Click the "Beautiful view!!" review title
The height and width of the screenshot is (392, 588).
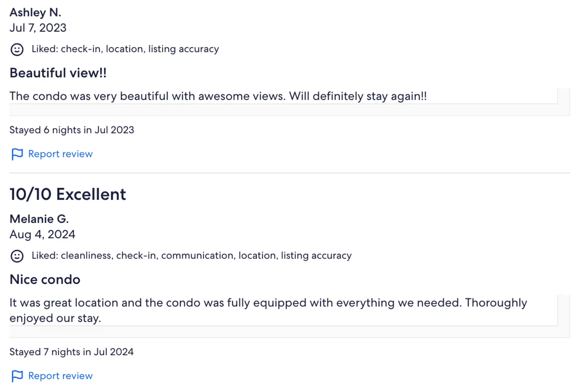click(58, 73)
